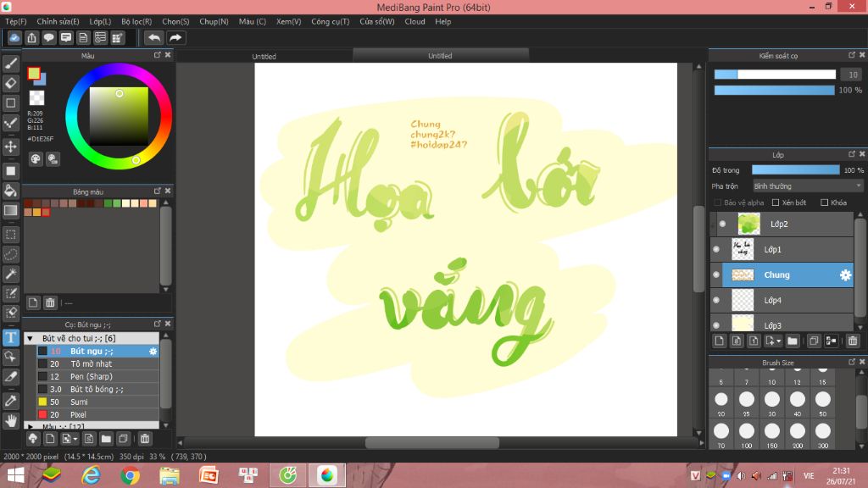The height and width of the screenshot is (488, 868).
Task: Open Pha trộn blend mode dropdown
Action: 808,186
